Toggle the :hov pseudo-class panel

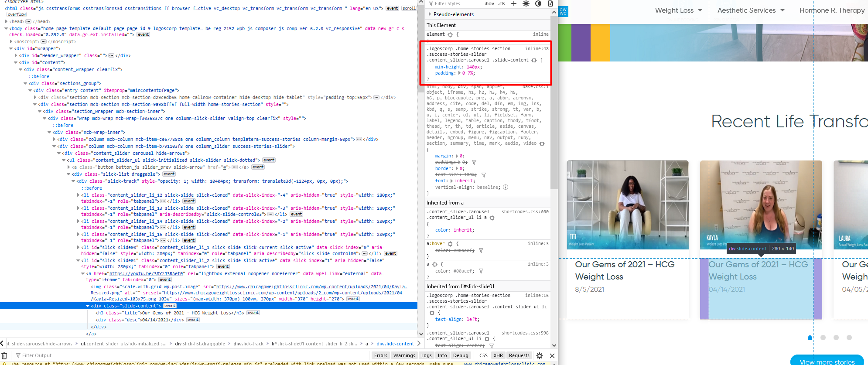click(489, 3)
